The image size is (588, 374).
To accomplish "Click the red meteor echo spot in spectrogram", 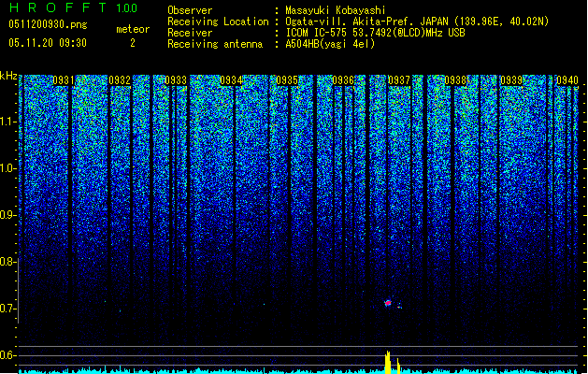I will (388, 303).
